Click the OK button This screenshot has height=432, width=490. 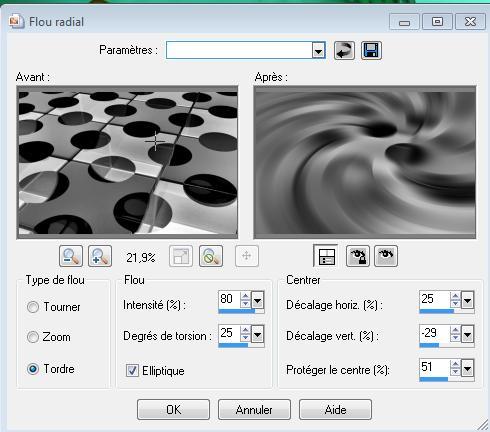173,409
